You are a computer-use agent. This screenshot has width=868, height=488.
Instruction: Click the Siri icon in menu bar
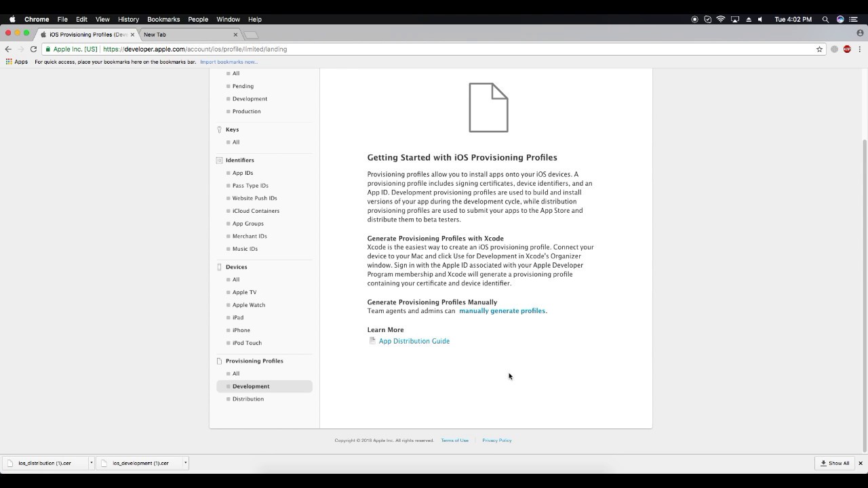840,19
